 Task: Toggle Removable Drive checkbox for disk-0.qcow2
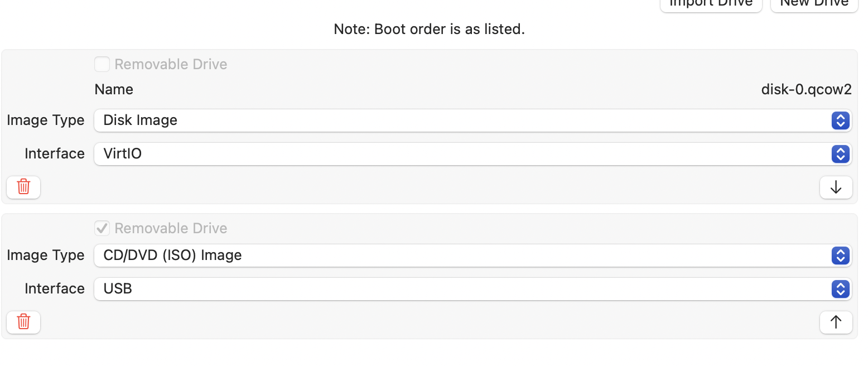pyautogui.click(x=102, y=65)
